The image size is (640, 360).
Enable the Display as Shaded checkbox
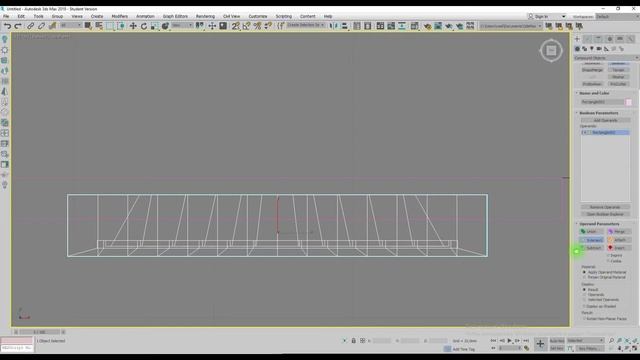(584, 306)
